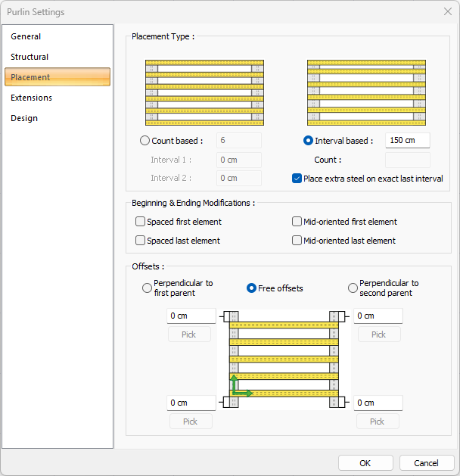The width and height of the screenshot is (460, 476).
Task: Check Mid-oriented first element
Action: [x=297, y=222]
